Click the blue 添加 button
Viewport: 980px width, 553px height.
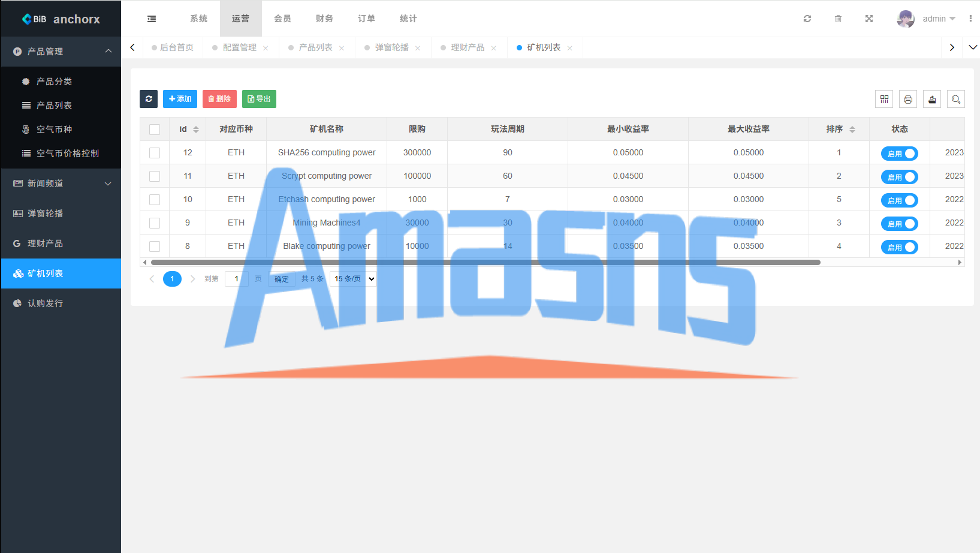pyautogui.click(x=180, y=99)
